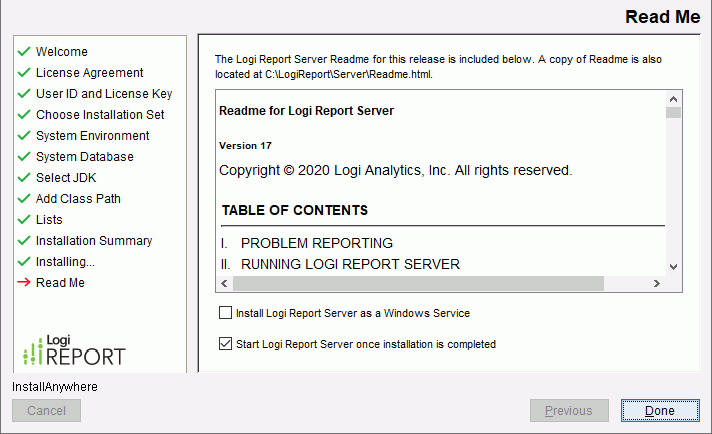
Task: Select the System Database step label
Action: coord(84,157)
